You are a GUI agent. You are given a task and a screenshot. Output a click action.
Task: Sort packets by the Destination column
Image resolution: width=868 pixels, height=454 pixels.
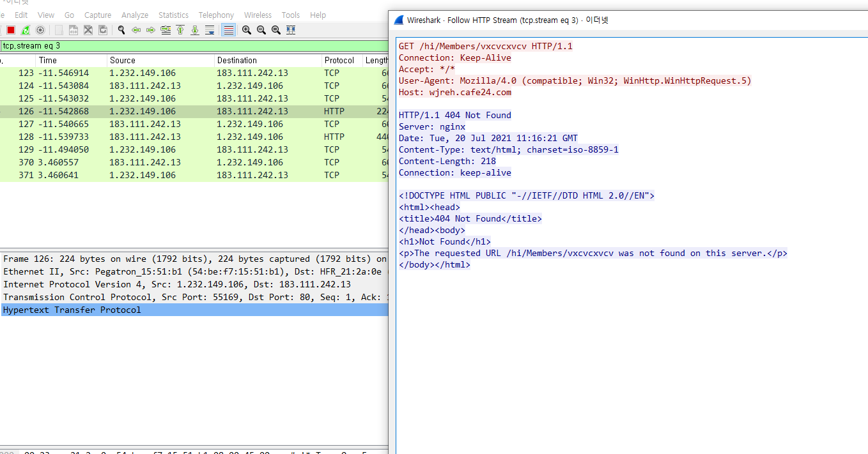tap(268, 60)
